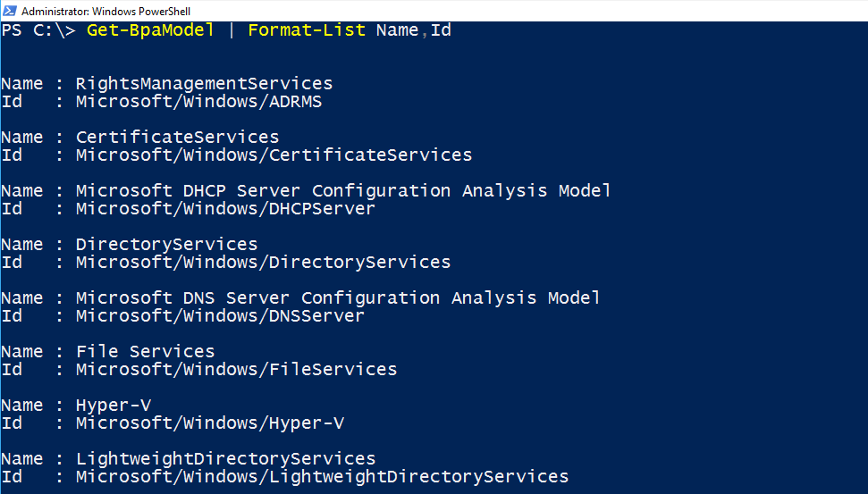
Task: Click the DirectoryServices name value
Action: point(166,245)
